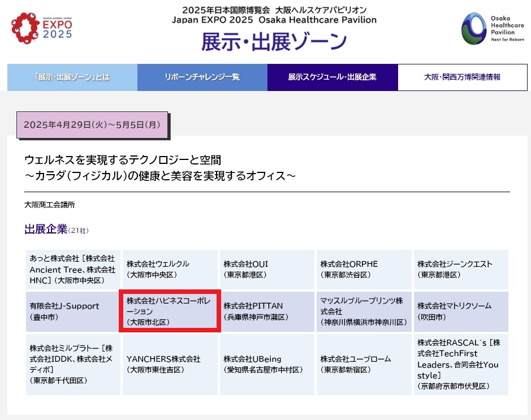
Task: Select the 株式会社ユーブローム exhibitor cell
Action: point(364,365)
